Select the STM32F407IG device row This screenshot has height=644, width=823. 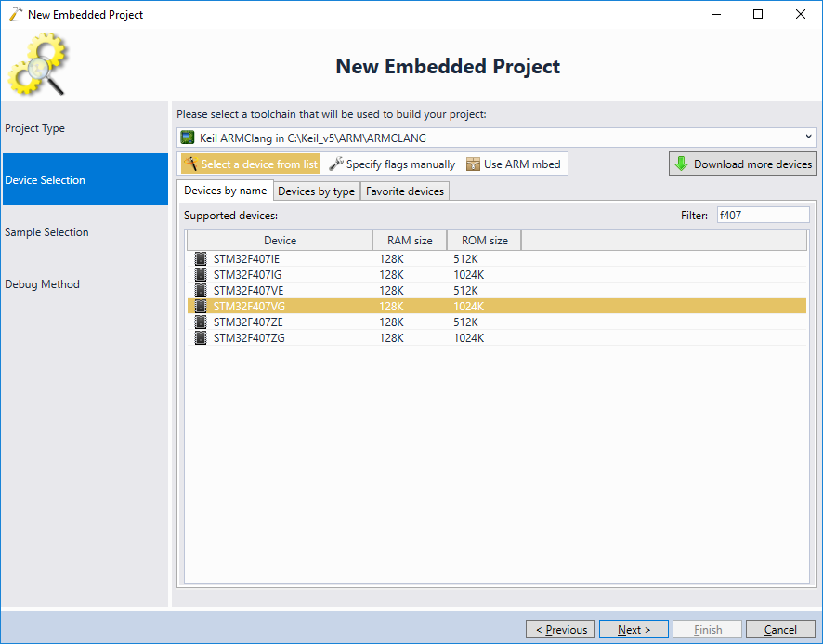(497, 275)
